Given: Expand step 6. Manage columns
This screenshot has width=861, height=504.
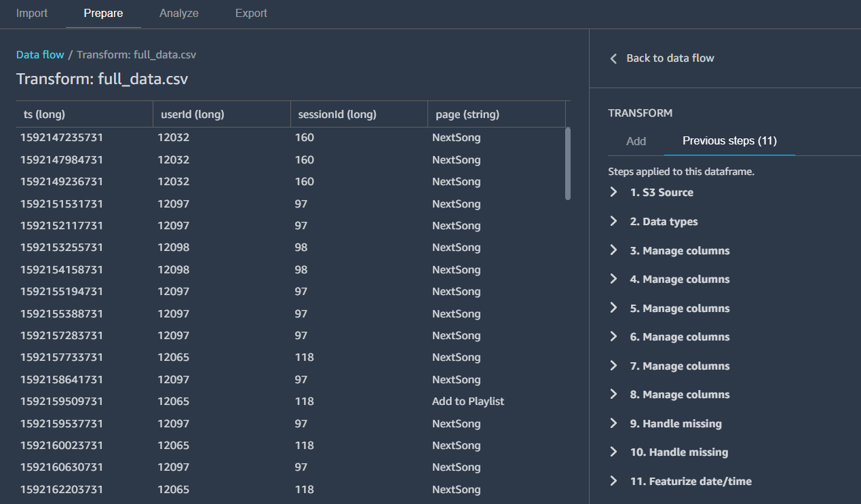Looking at the screenshot, I should pyautogui.click(x=613, y=336).
